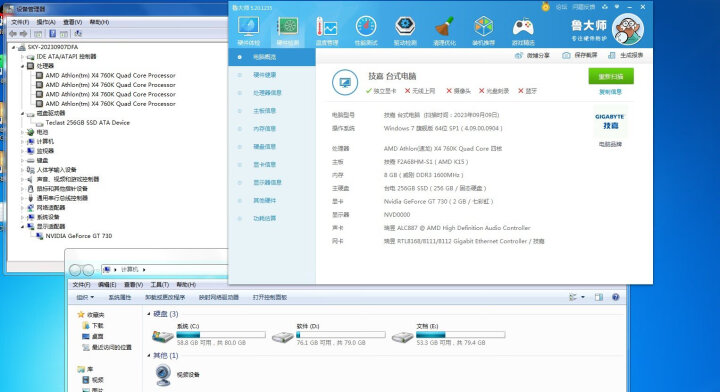This screenshot has width=720, height=392.
Task: Click 下载 in Explorer favorites
Action: [97, 325]
